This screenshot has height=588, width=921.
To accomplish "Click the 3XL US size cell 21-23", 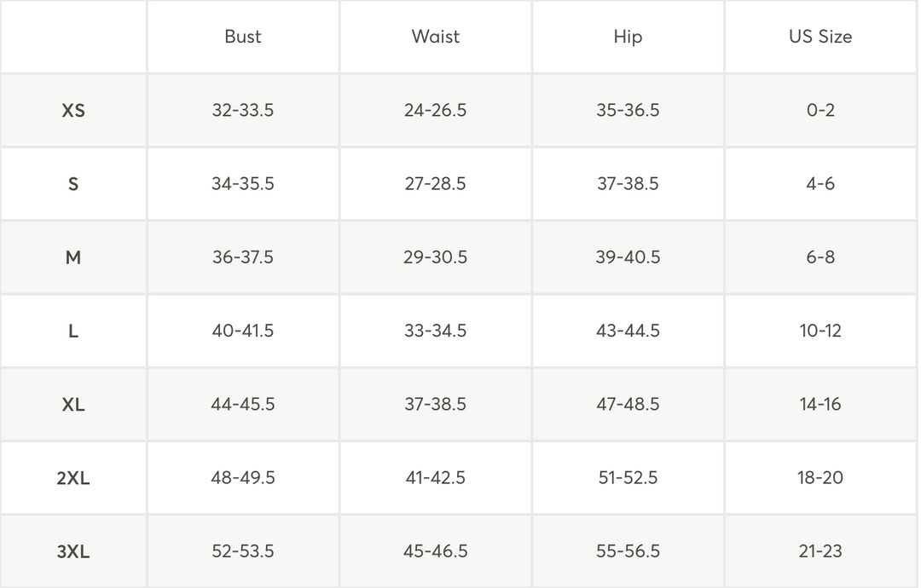I will pyautogui.click(x=820, y=551).
